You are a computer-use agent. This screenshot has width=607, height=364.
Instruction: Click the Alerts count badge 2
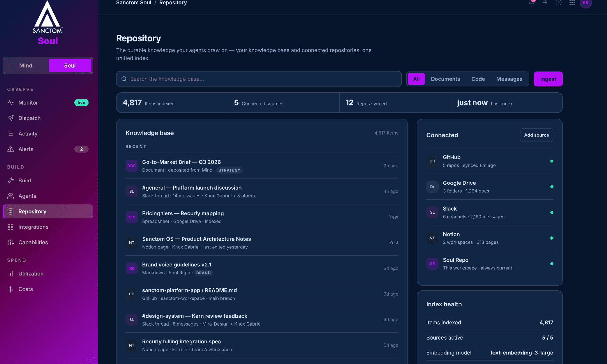pos(81,149)
